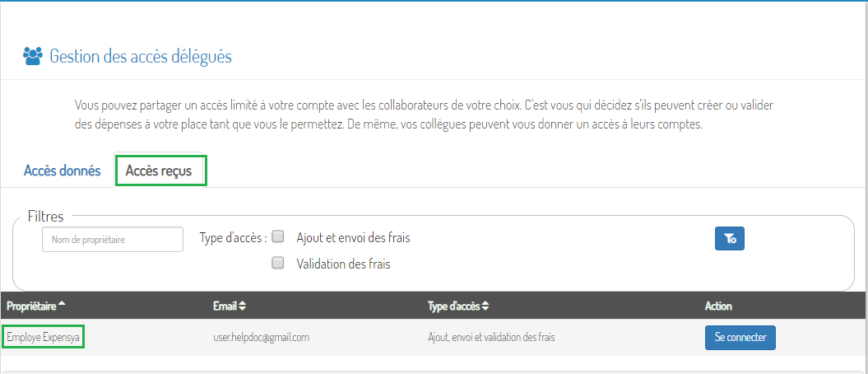Switch to the Accès donnés tab
The height and width of the screenshot is (374, 868).
click(x=62, y=170)
